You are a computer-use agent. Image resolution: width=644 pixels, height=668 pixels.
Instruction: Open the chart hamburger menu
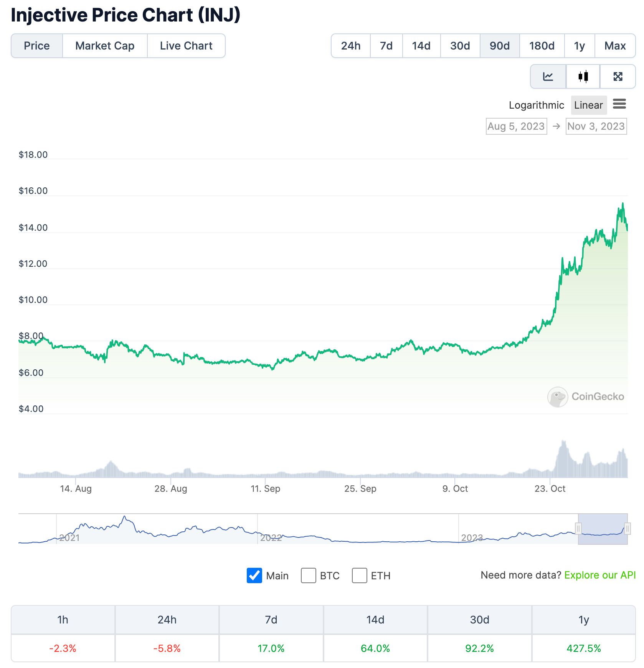pyautogui.click(x=619, y=104)
